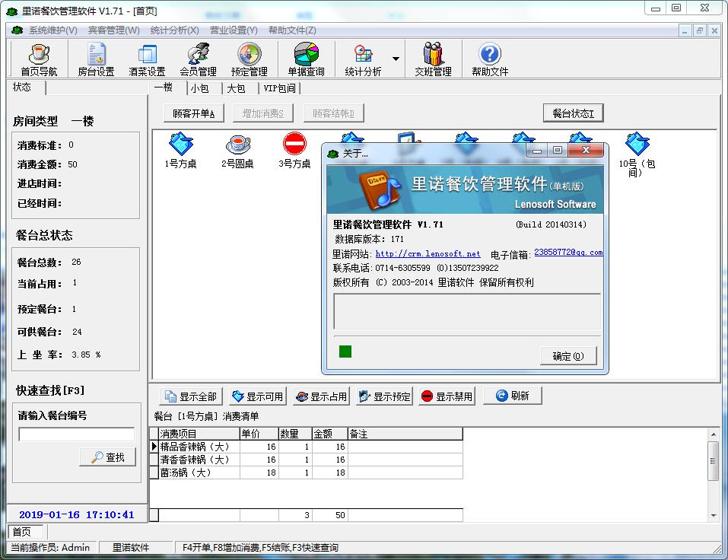Click the green square in About dialog
This screenshot has width=728, height=560.
tap(345, 352)
